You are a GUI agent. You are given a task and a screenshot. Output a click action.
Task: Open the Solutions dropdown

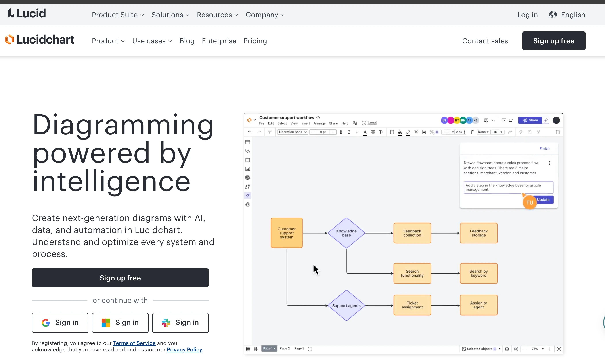point(170,15)
